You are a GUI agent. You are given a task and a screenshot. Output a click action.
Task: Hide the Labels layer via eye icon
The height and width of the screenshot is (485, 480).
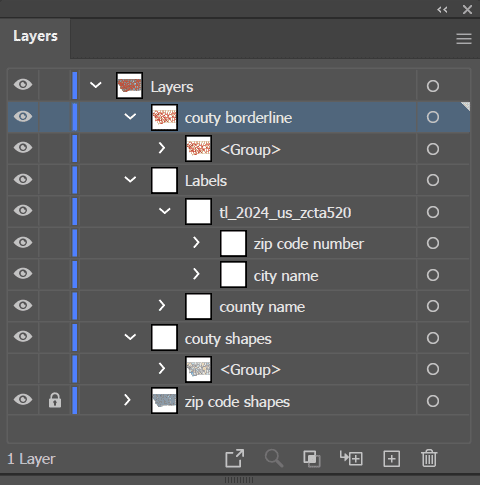(x=23, y=179)
